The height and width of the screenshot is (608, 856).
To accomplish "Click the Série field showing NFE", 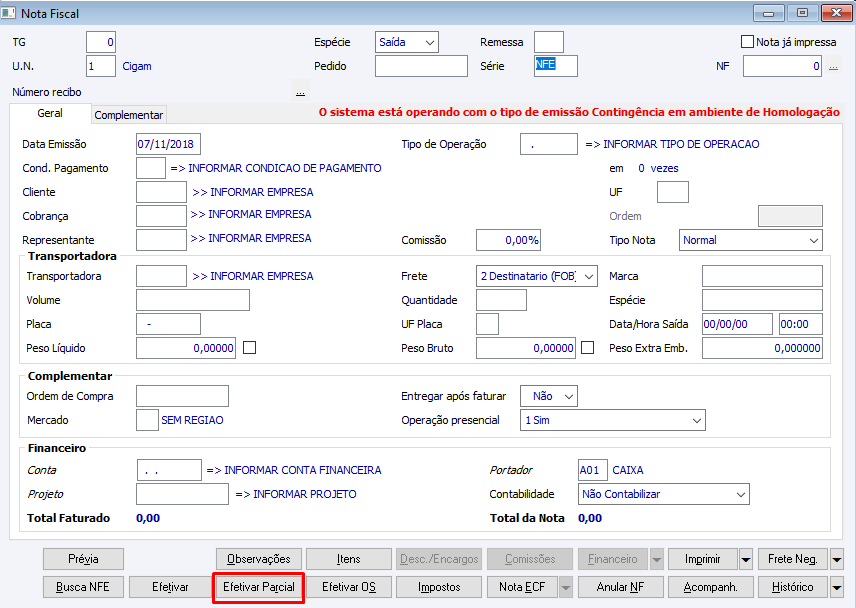I will 555,66.
